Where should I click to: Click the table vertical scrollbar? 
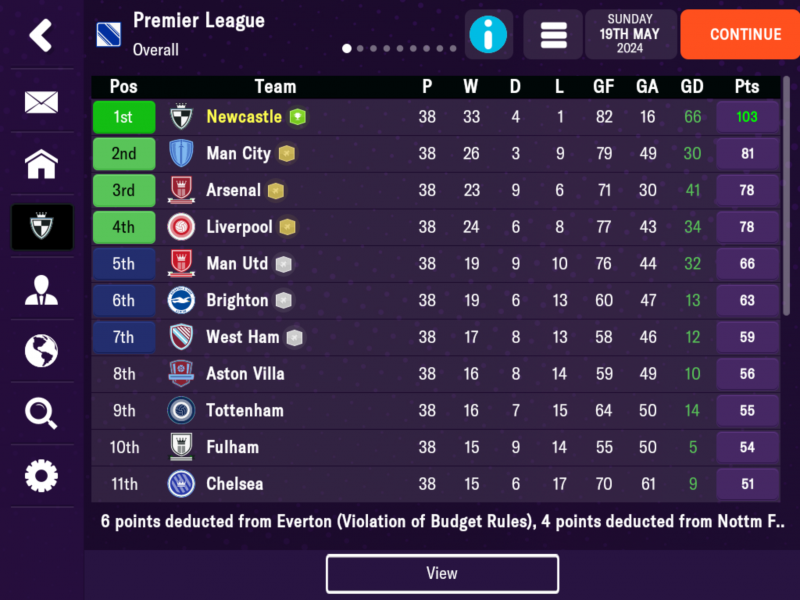point(786,196)
